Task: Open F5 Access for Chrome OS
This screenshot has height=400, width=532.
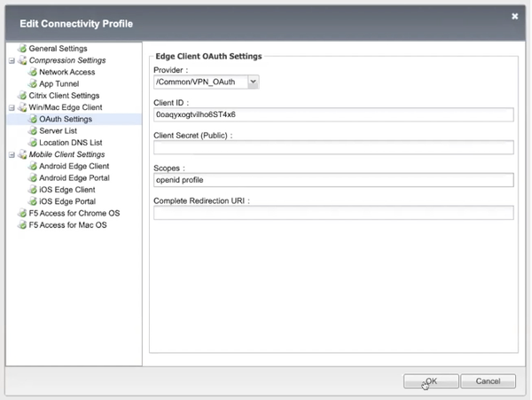Action: (x=74, y=213)
